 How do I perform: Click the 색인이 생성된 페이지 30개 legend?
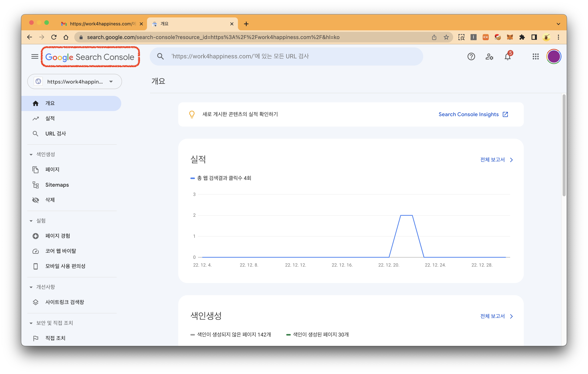click(317, 335)
